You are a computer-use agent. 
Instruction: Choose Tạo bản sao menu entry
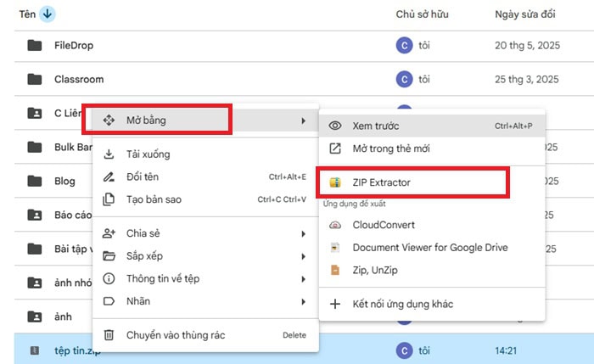tap(154, 200)
